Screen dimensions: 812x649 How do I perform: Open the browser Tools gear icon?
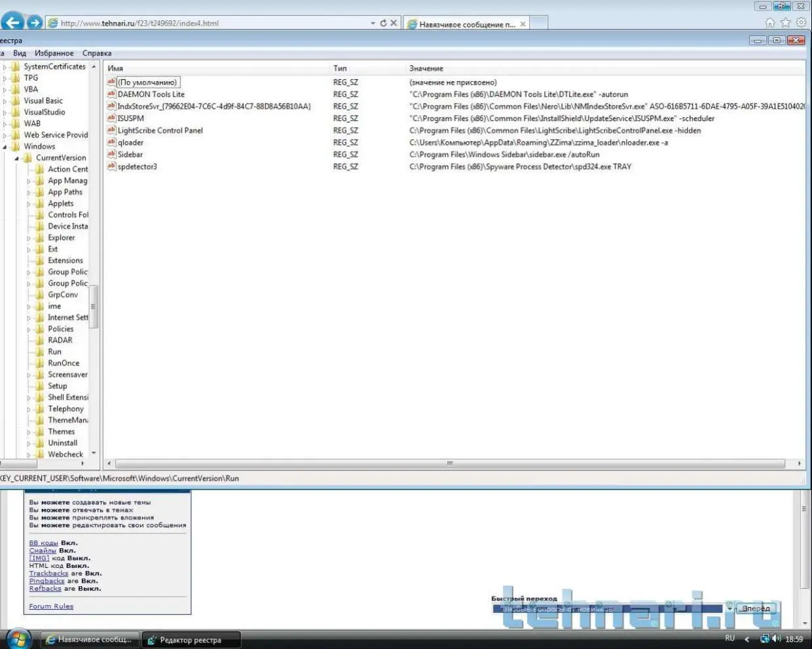coord(802,23)
